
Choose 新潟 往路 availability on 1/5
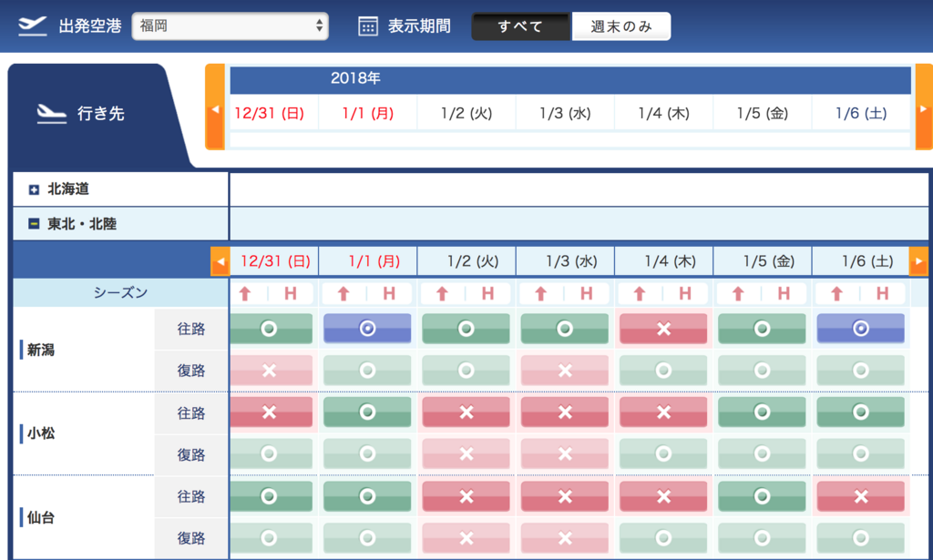click(763, 329)
